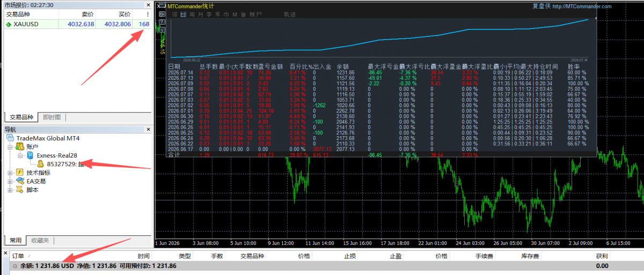The image size is (644, 275).
Task: Open the 收藏夹 favorites tab
Action: pos(40,241)
